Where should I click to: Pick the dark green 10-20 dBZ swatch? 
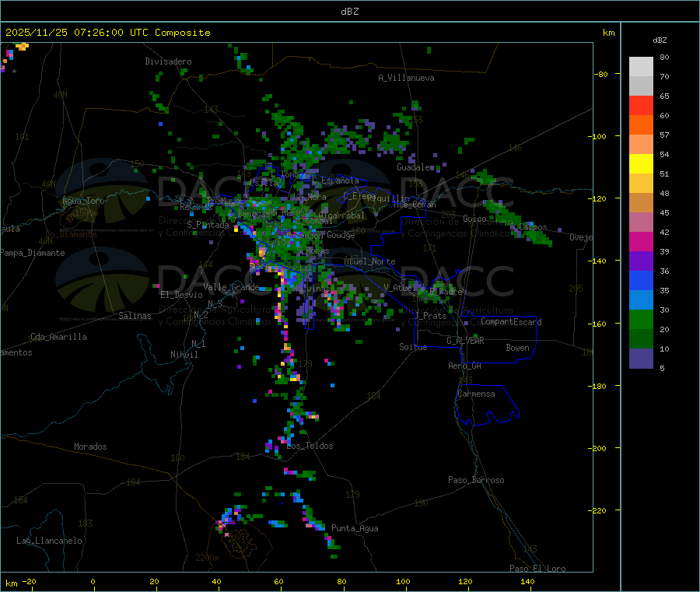coord(641,339)
